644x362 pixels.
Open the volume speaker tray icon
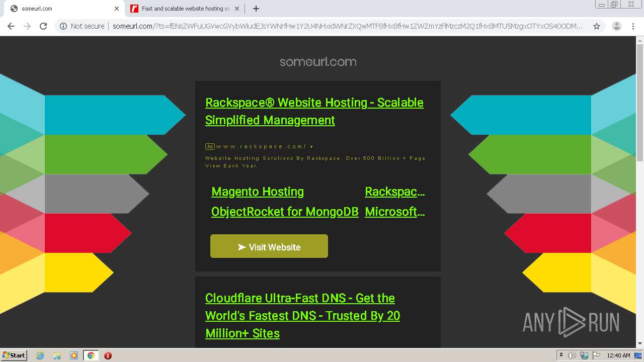[572, 355]
